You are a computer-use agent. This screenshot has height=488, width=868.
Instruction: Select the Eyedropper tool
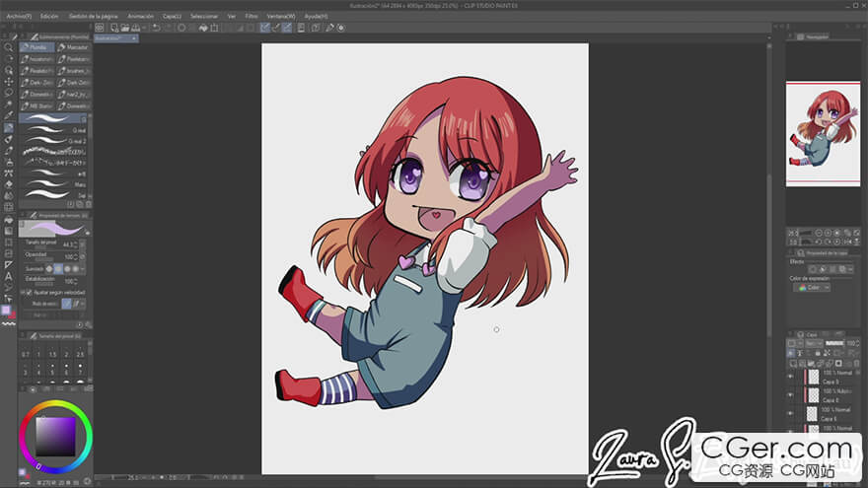(8, 115)
